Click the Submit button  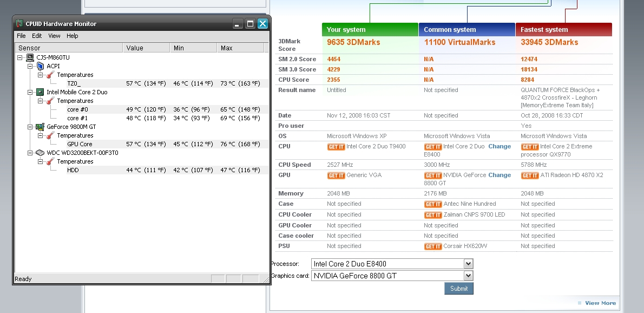(459, 288)
